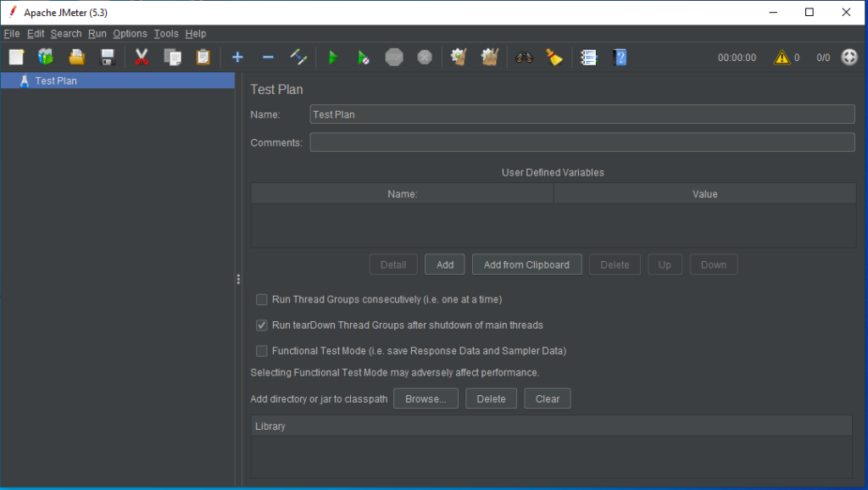Start test with no pauses icon

tap(363, 57)
